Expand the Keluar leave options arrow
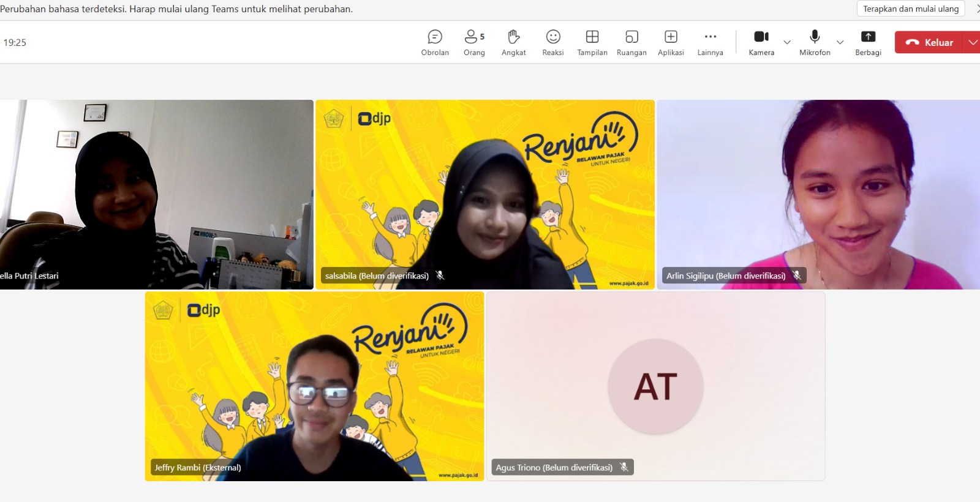Image resolution: width=980 pixels, height=502 pixels. pyautogui.click(x=973, y=42)
